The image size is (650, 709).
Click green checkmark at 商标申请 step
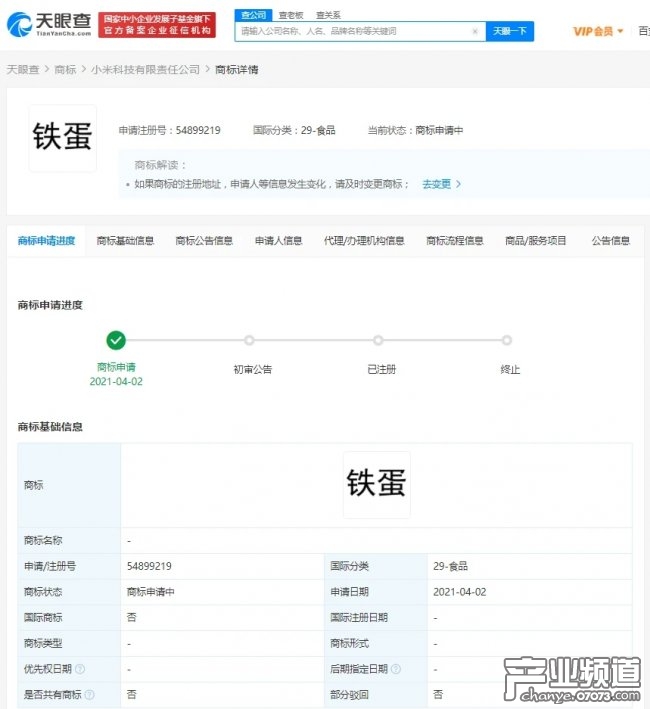click(116, 340)
